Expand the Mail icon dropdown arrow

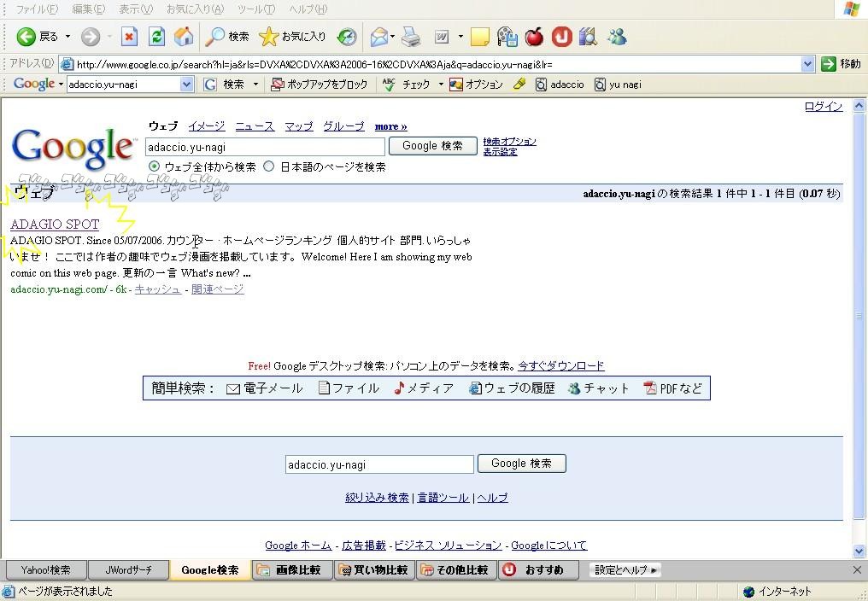coord(392,37)
